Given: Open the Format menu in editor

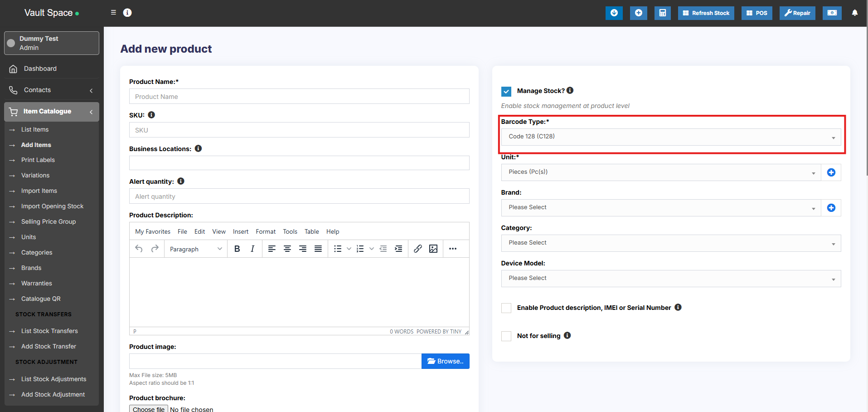Looking at the screenshot, I should [x=266, y=231].
